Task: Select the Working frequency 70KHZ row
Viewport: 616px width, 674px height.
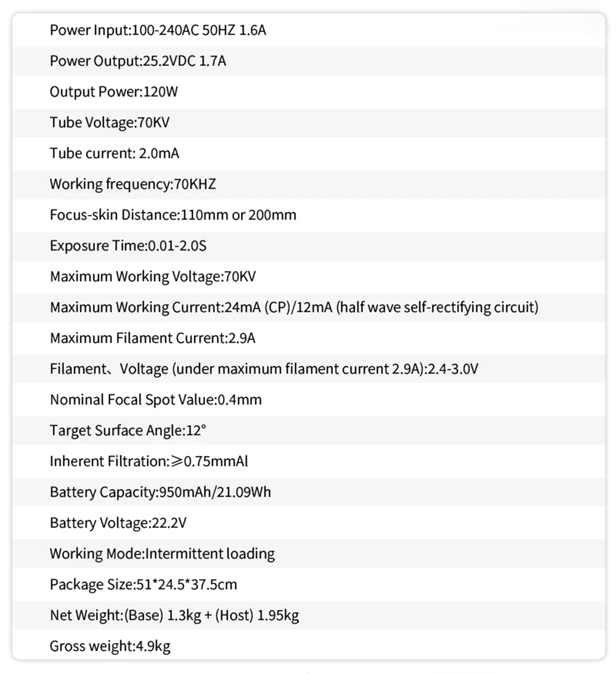Action: coord(133,184)
